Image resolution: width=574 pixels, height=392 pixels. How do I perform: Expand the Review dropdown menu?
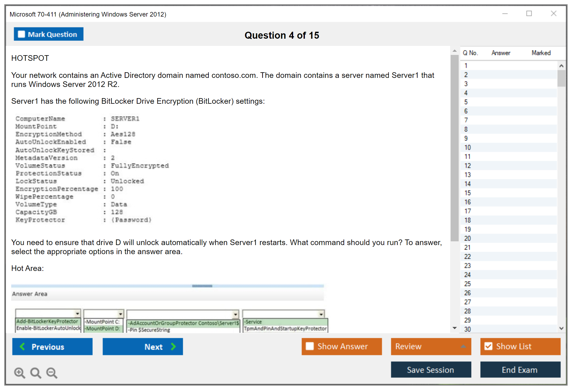(x=463, y=346)
